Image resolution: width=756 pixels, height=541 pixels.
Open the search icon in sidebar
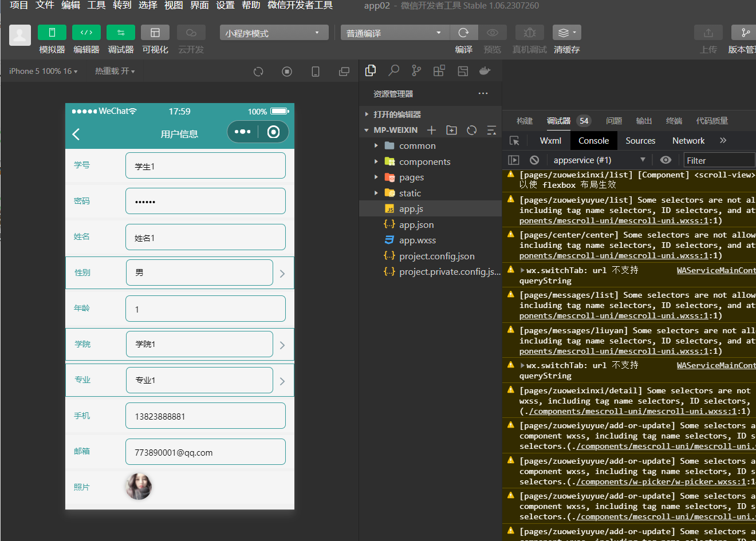coord(393,71)
